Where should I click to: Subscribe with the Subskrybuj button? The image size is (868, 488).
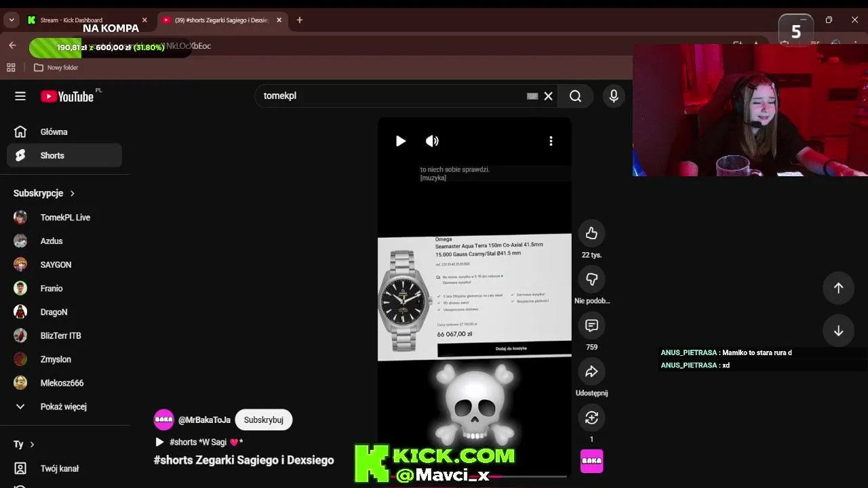click(264, 420)
